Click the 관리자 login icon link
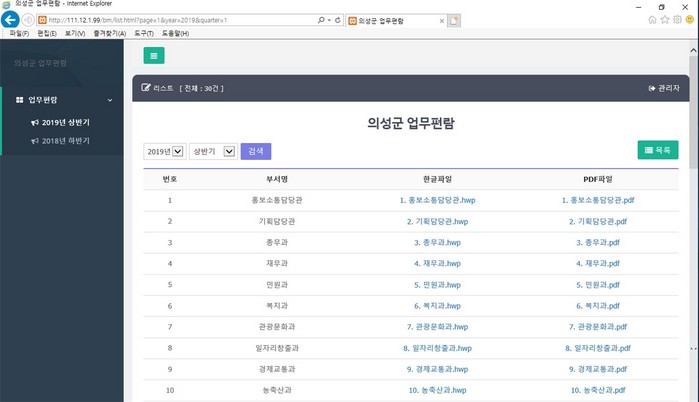This screenshot has width=699, height=402. pos(664,88)
